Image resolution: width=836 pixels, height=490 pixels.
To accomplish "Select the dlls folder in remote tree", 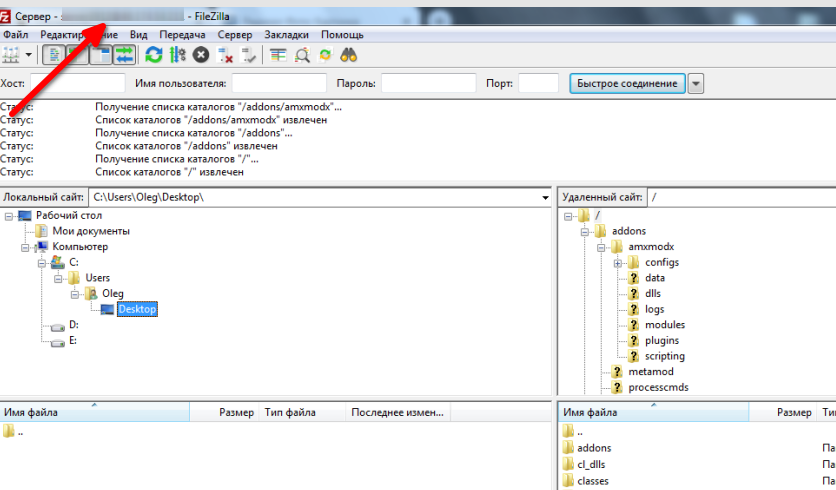I will (x=653, y=293).
